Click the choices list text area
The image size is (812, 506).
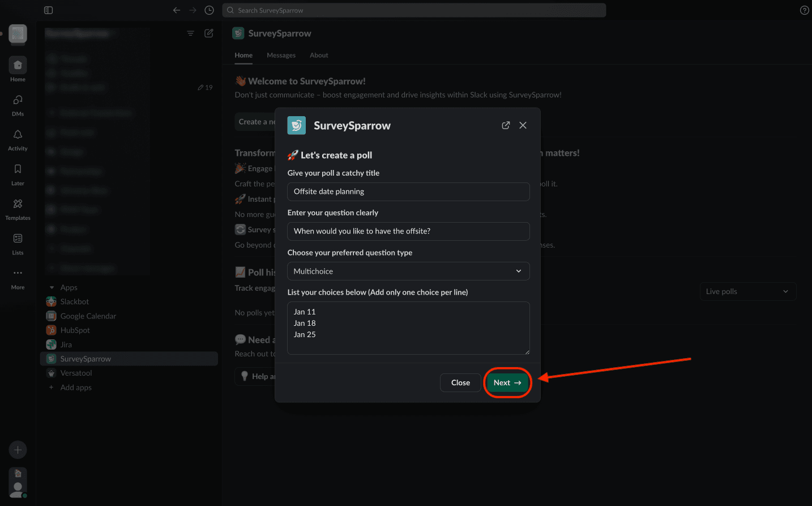pos(408,328)
